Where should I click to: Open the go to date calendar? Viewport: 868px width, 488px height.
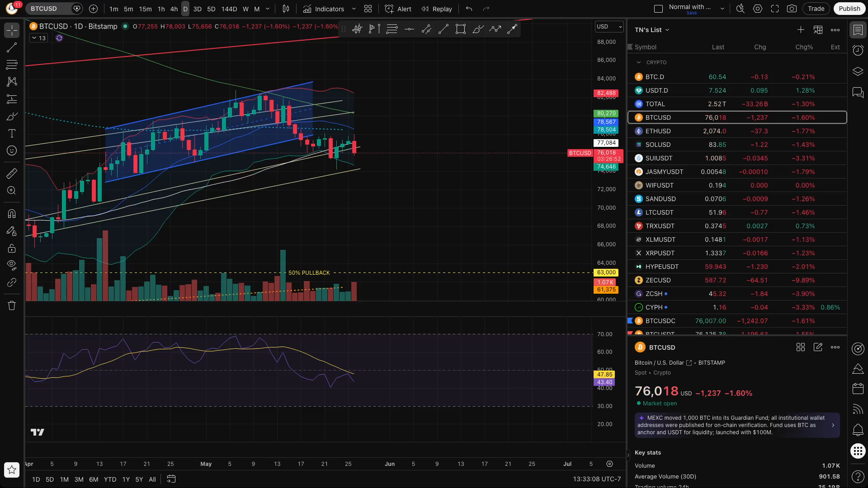coord(171,479)
